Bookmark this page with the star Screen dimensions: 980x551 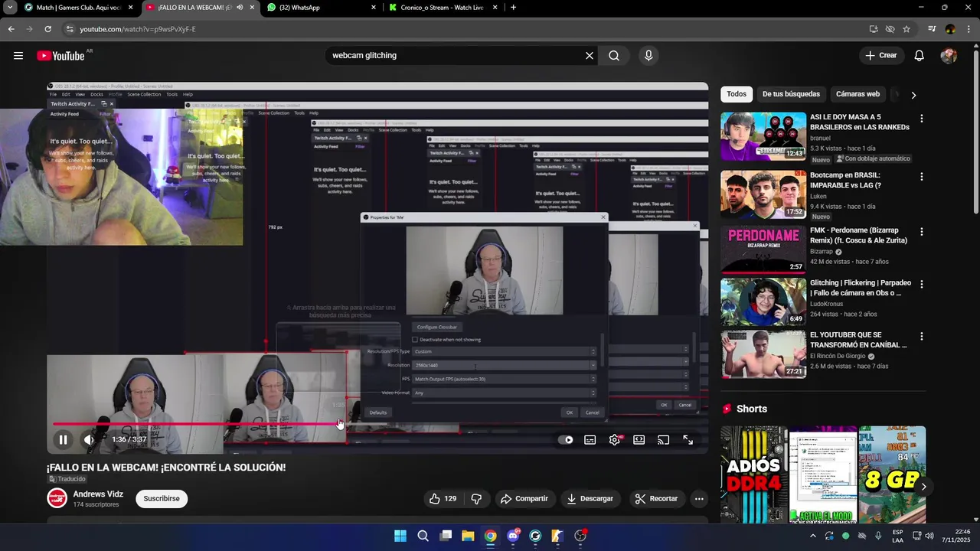click(906, 29)
